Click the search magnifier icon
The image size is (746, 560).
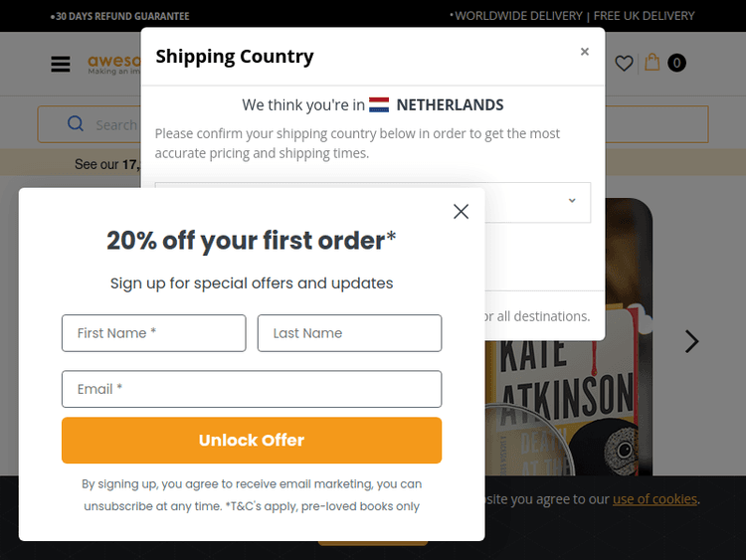click(x=76, y=124)
